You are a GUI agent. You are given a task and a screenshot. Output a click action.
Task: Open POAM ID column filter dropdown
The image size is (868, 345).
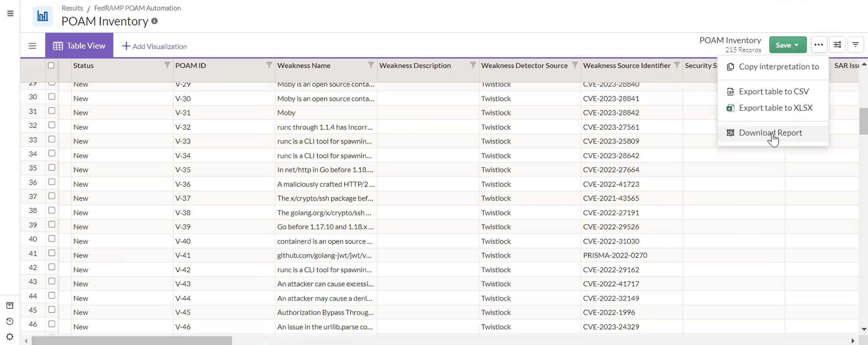coord(269,65)
